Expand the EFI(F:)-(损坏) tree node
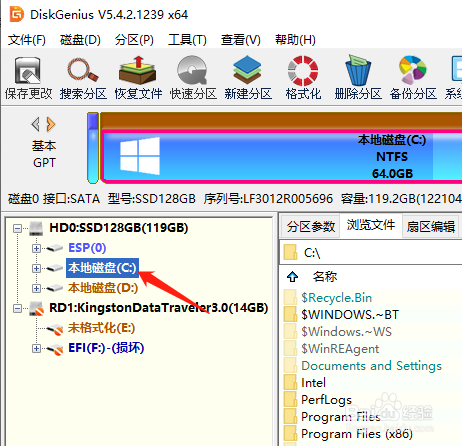This screenshot has height=446, width=462. (x=36, y=348)
